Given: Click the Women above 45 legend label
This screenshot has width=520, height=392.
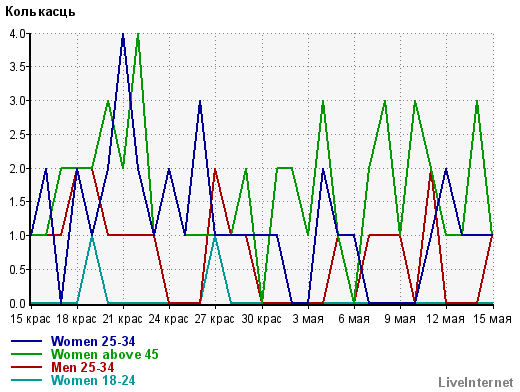Looking at the screenshot, I should [105, 354].
